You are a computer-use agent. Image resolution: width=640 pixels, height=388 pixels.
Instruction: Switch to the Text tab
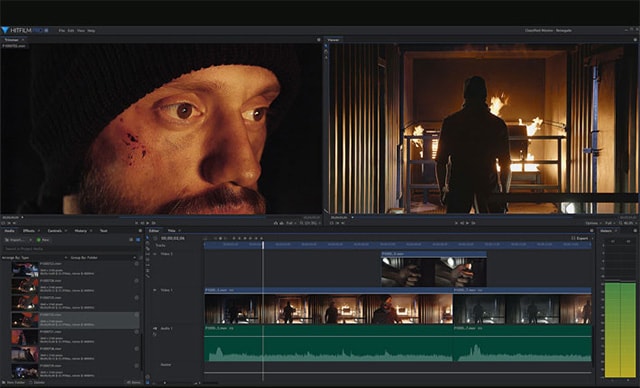click(x=104, y=231)
